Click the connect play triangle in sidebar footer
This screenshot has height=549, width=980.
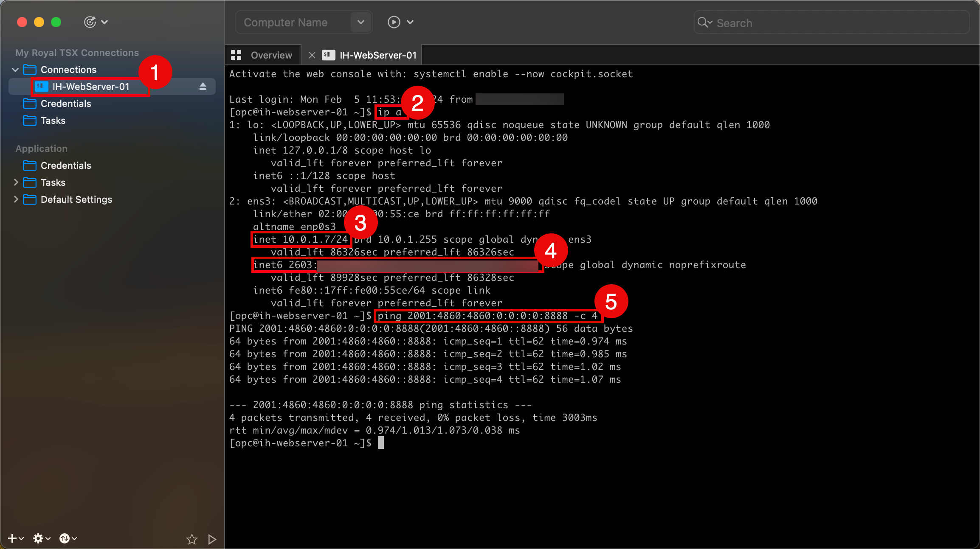pyautogui.click(x=212, y=539)
